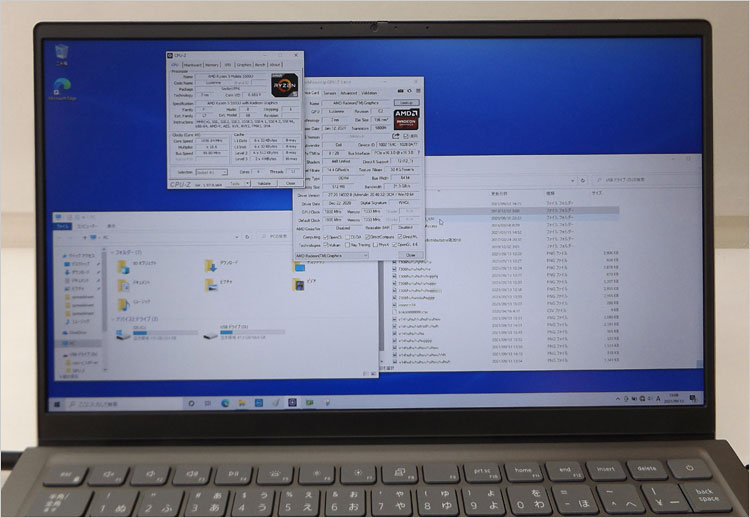Select the OS (C:) drive icon
This screenshot has width=750, height=518.
[123, 336]
